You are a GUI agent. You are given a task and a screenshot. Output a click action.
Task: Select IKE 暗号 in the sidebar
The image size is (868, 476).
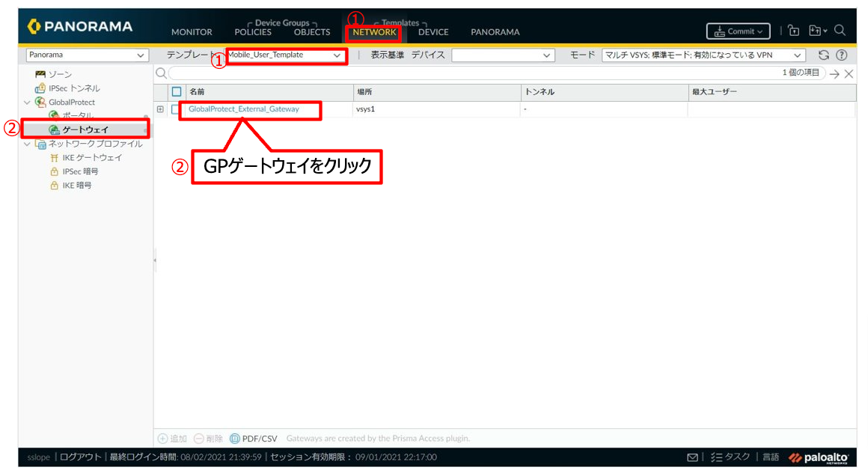[x=77, y=186]
